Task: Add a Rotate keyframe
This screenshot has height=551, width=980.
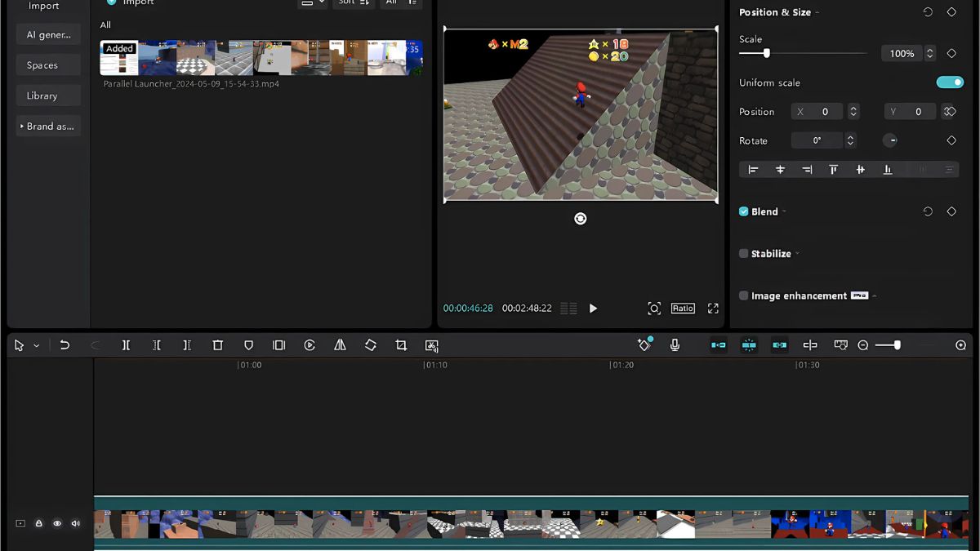Action: [x=951, y=140]
